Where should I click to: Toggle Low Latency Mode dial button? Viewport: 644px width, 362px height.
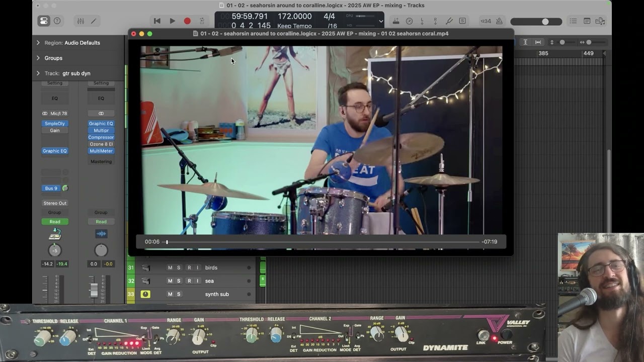[409, 21]
